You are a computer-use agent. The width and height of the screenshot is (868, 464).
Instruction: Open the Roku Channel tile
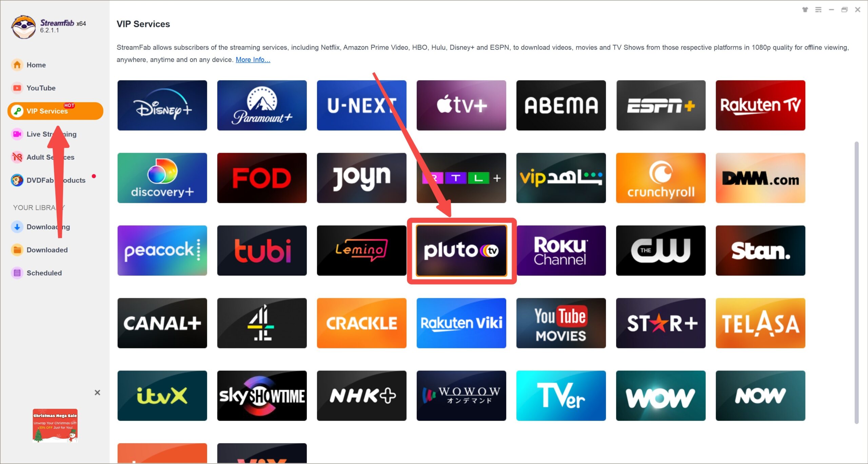[561, 250]
